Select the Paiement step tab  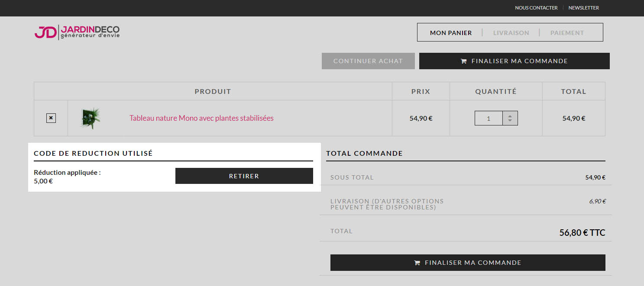click(567, 33)
